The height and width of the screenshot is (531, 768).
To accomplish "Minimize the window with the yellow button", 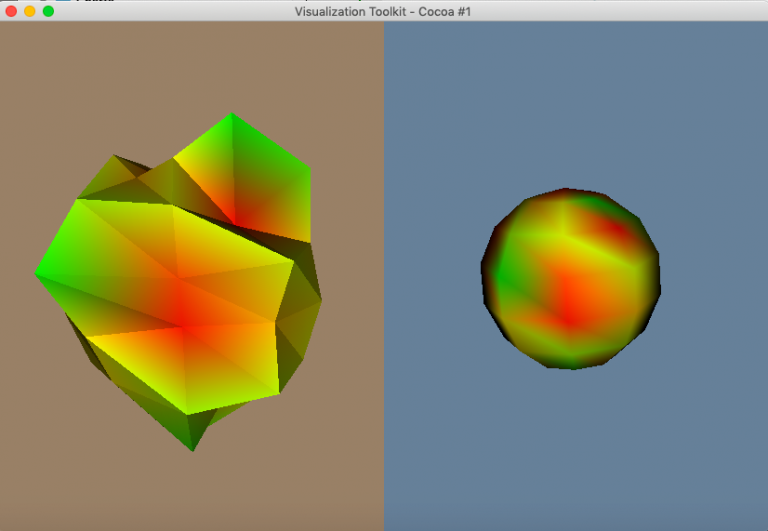I will click(30, 11).
